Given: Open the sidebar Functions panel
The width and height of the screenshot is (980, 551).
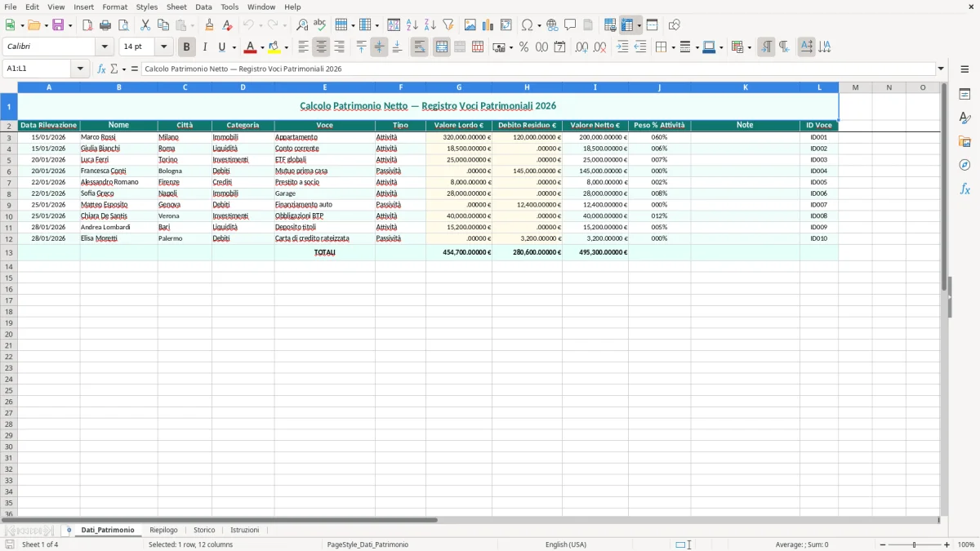Looking at the screenshot, I should (964, 189).
